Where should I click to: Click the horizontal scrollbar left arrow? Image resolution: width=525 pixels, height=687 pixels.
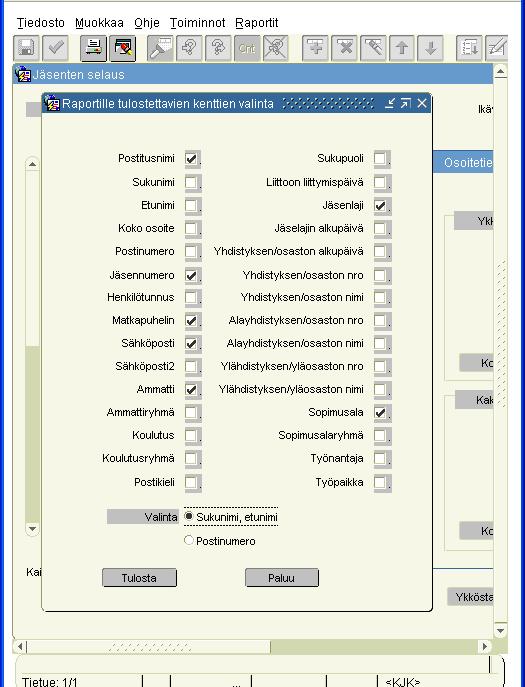[20, 646]
